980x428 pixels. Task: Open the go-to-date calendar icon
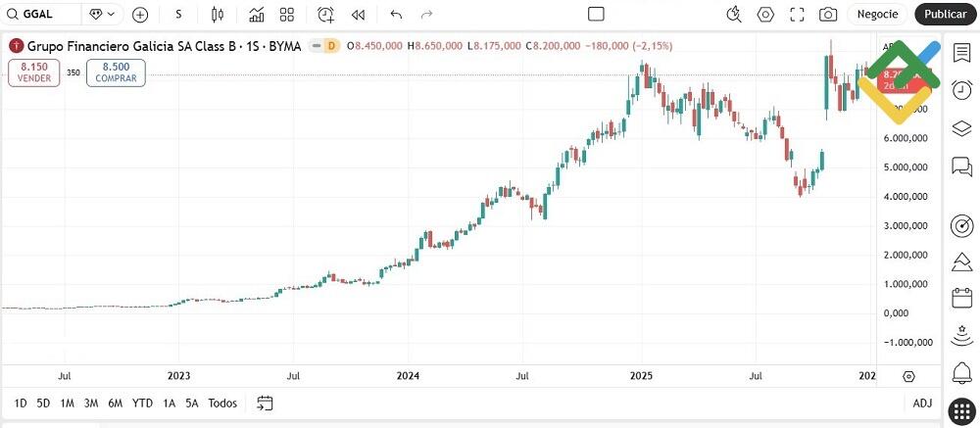click(x=265, y=403)
